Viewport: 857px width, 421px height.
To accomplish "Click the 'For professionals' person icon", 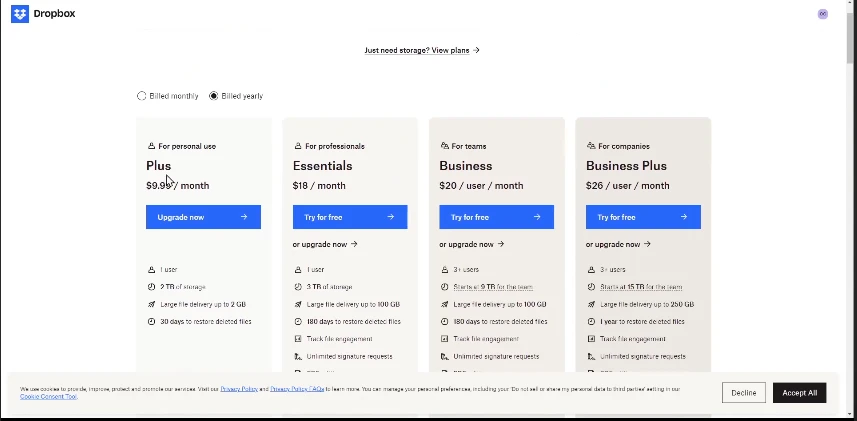I will [x=298, y=146].
